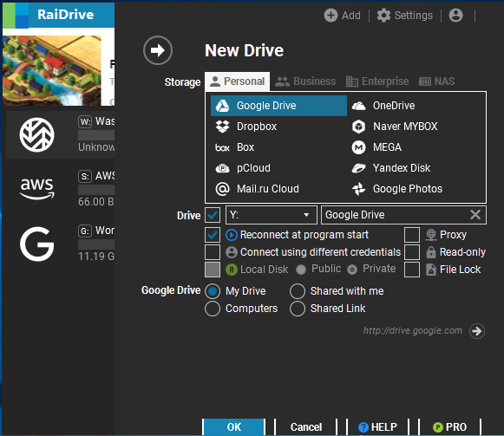Viewport: 504px width, 436px height.
Task: Uncheck the Drive letter checkbox
Action: pyautogui.click(x=213, y=215)
